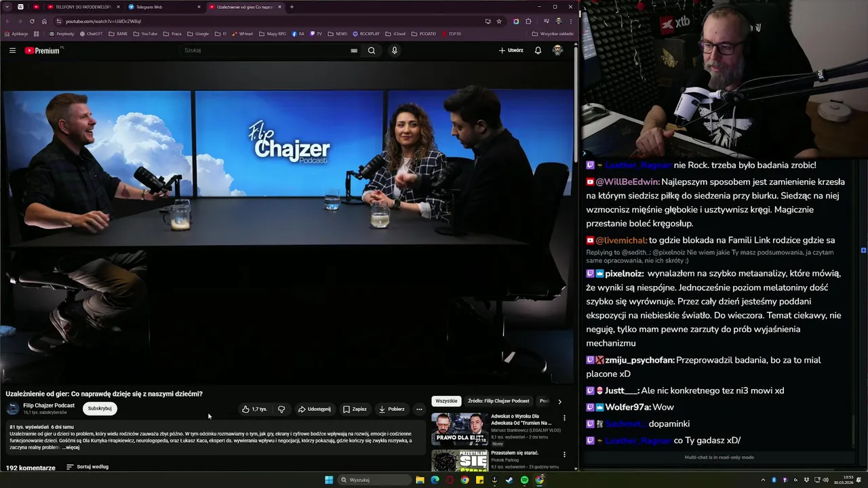Open the YouTube hamburger guide menu

12,50
